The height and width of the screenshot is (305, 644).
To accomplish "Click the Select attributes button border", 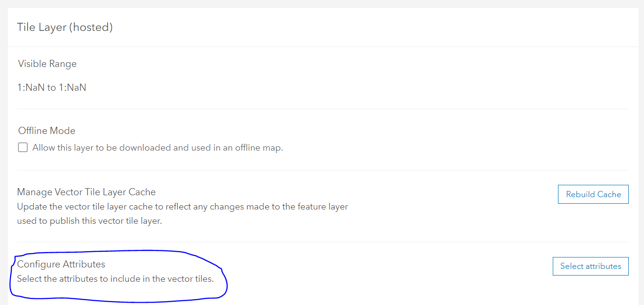I will pos(590,258).
